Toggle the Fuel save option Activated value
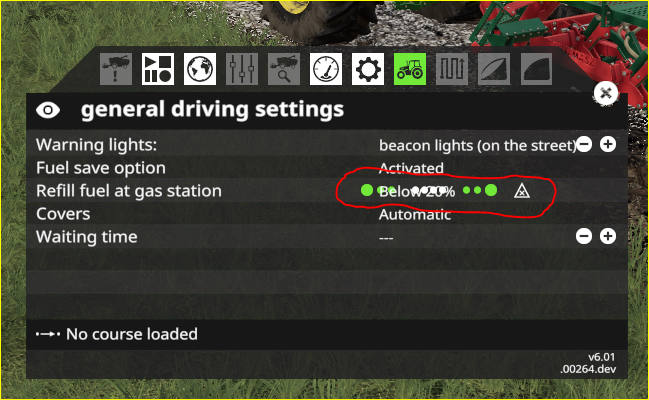The height and width of the screenshot is (400, 649). (x=411, y=168)
